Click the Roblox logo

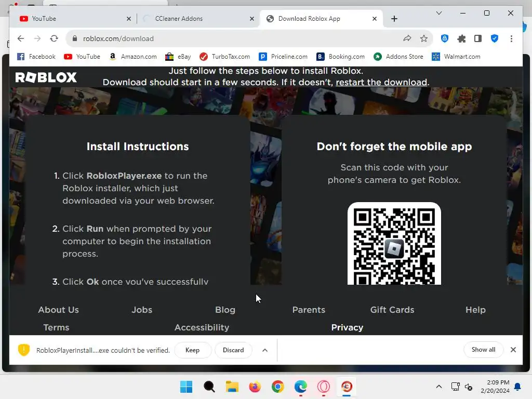pos(46,77)
